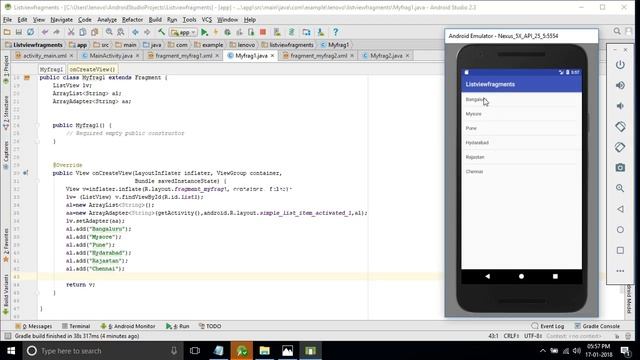
Task: Click the Make Project hammer icon
Action: [x=161, y=32]
